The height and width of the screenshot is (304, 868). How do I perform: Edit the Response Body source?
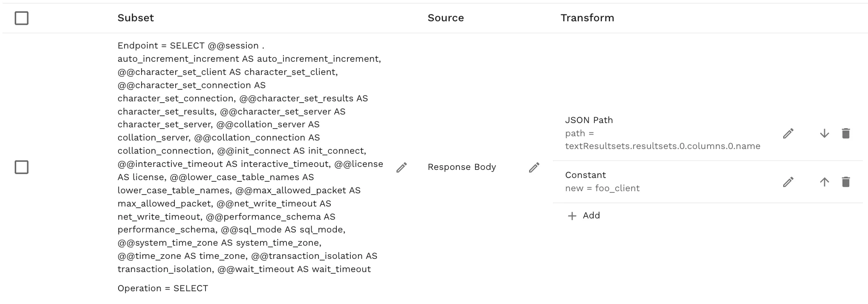point(534,168)
